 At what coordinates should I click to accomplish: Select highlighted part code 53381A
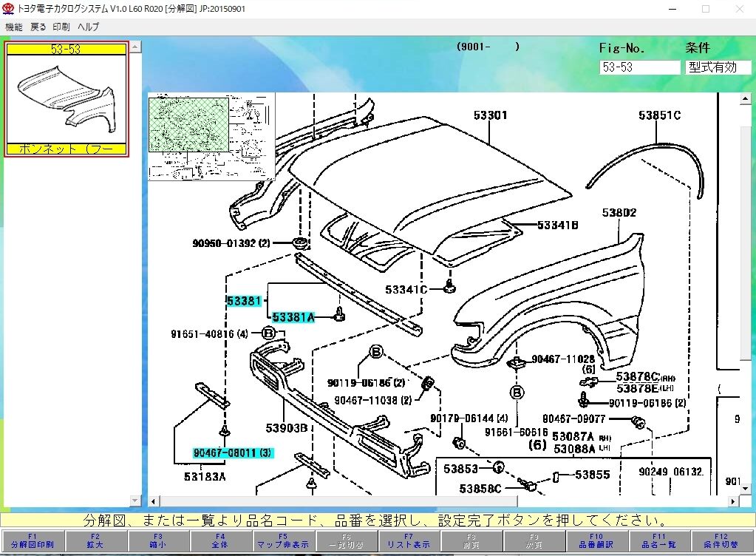pos(293,317)
